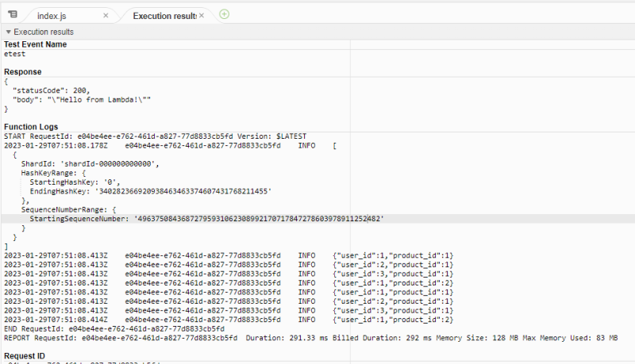The image size is (635, 364).
Task: Click the etest event name value
Action: (15, 54)
